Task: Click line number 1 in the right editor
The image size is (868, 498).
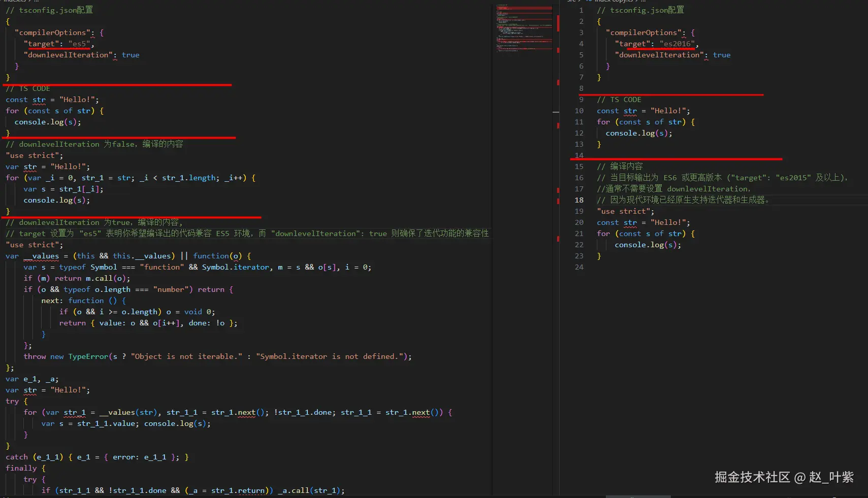Action: 581,10
